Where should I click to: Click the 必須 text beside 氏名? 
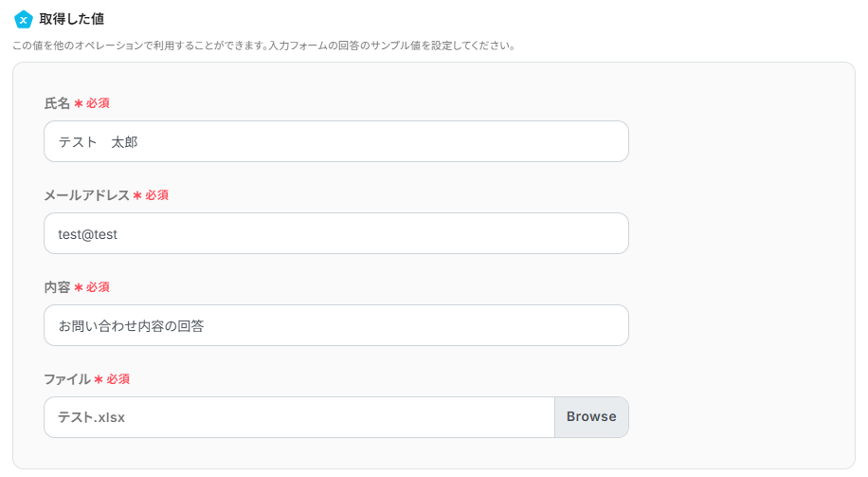[x=99, y=103]
